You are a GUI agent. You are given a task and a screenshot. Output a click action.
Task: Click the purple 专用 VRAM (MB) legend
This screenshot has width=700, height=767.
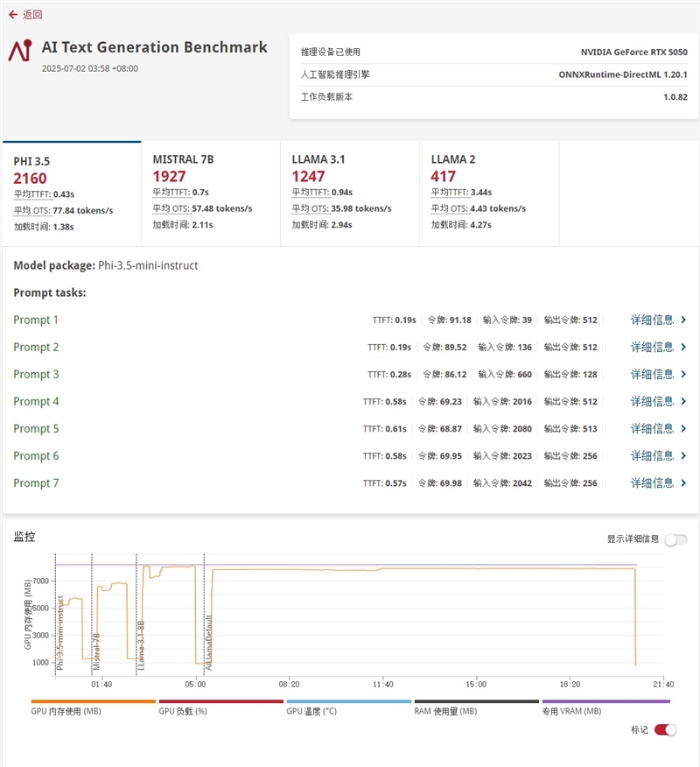(x=606, y=707)
